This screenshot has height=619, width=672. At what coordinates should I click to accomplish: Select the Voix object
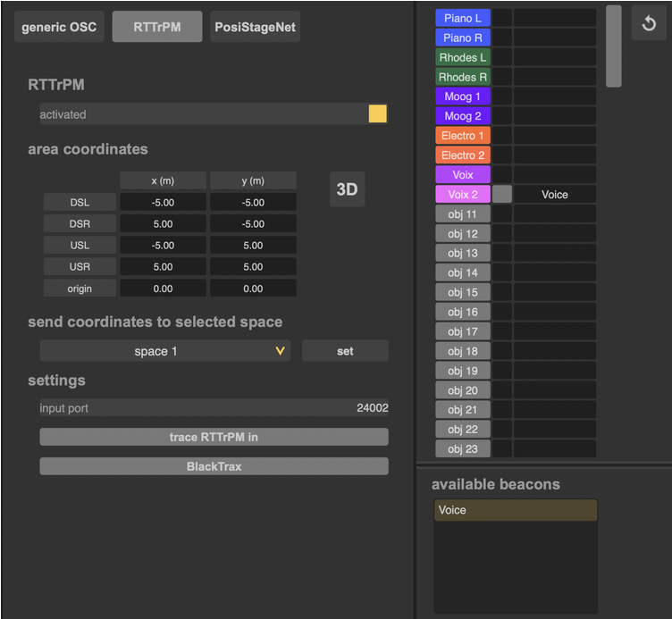[463, 175]
